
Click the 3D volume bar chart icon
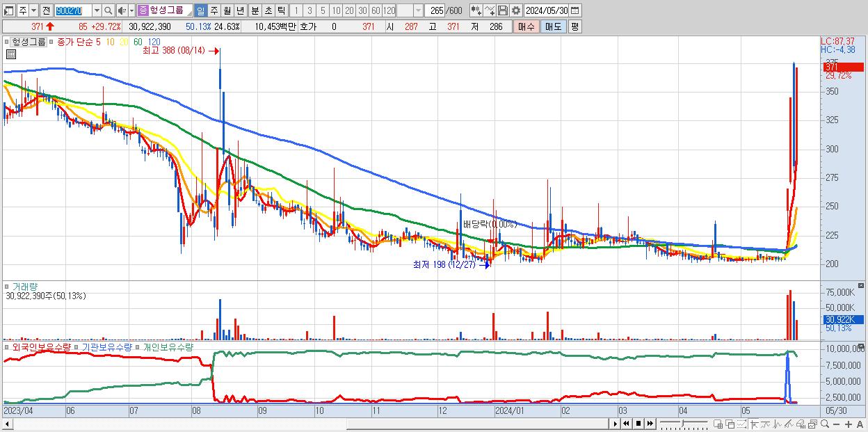pyautogui.click(x=801, y=424)
